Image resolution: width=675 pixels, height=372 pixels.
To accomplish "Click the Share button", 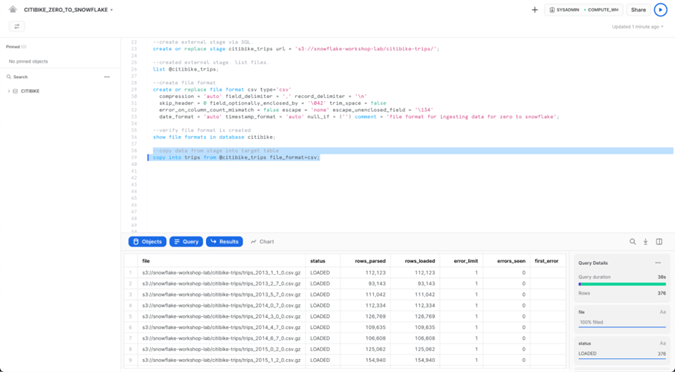I will click(638, 9).
